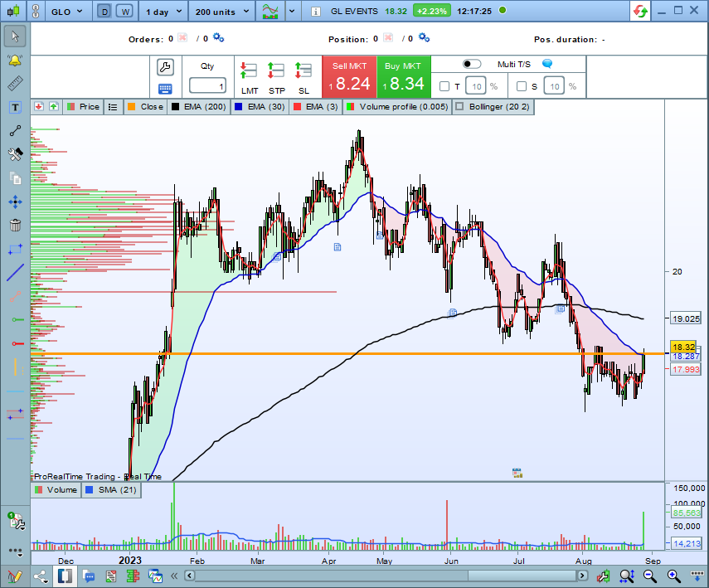Enable the T percent checkbox
The width and height of the screenshot is (709, 588).
(x=444, y=86)
